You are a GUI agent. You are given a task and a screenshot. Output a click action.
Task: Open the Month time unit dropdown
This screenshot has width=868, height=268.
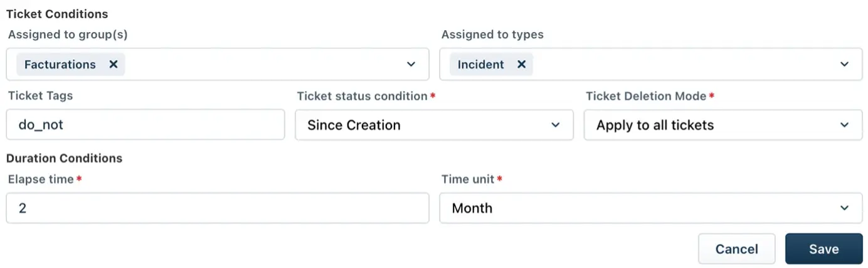(650, 208)
